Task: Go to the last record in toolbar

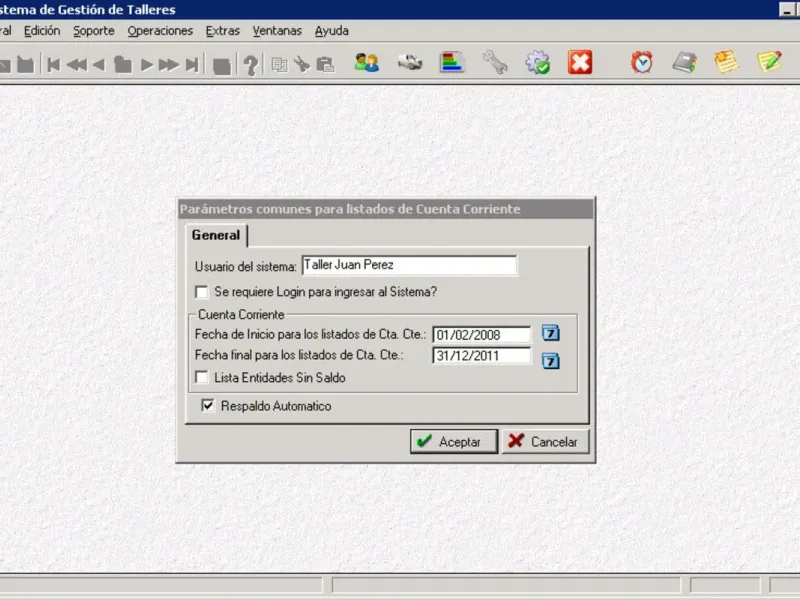Action: coord(192,65)
